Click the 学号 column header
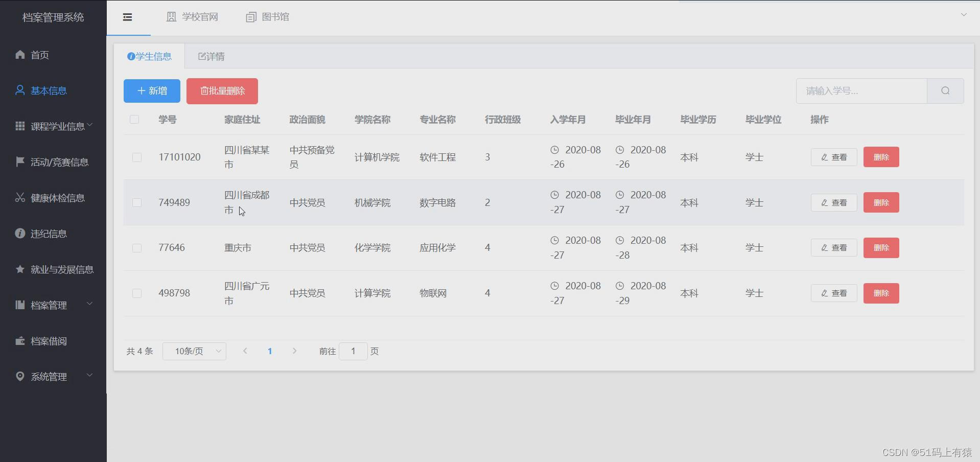The width and height of the screenshot is (980, 462). point(168,120)
